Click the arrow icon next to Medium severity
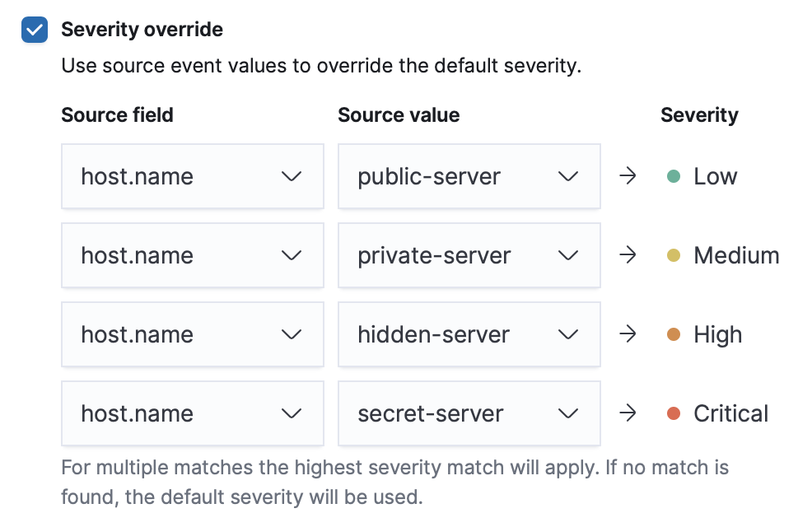Image resolution: width=812 pixels, height=527 pixels. [628, 255]
